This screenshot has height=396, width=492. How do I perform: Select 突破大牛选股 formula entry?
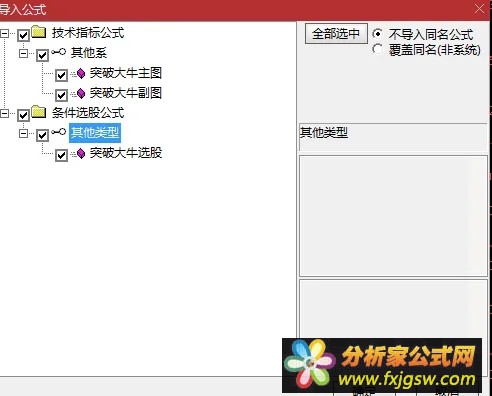(126, 153)
